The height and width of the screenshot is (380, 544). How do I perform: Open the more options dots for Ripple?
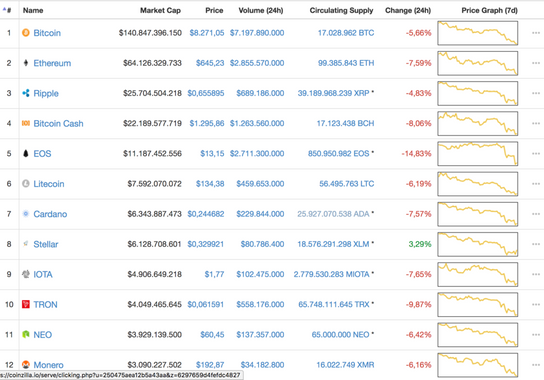tap(536, 93)
